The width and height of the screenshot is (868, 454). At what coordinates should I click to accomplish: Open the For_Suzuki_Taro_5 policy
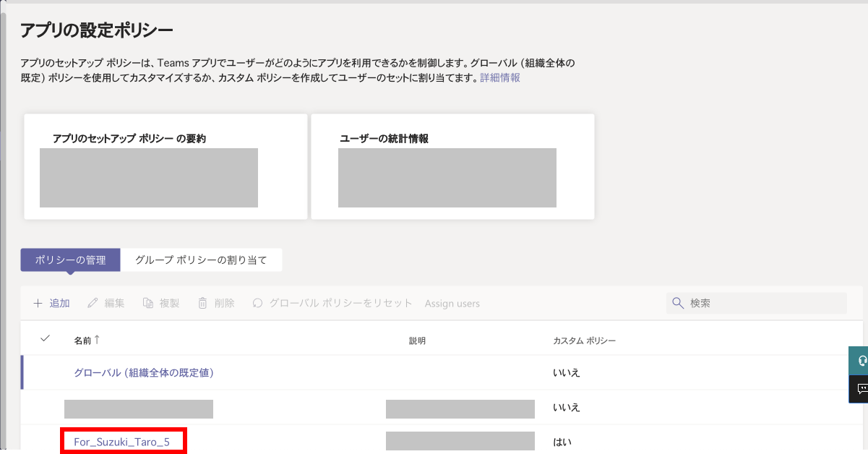click(121, 441)
